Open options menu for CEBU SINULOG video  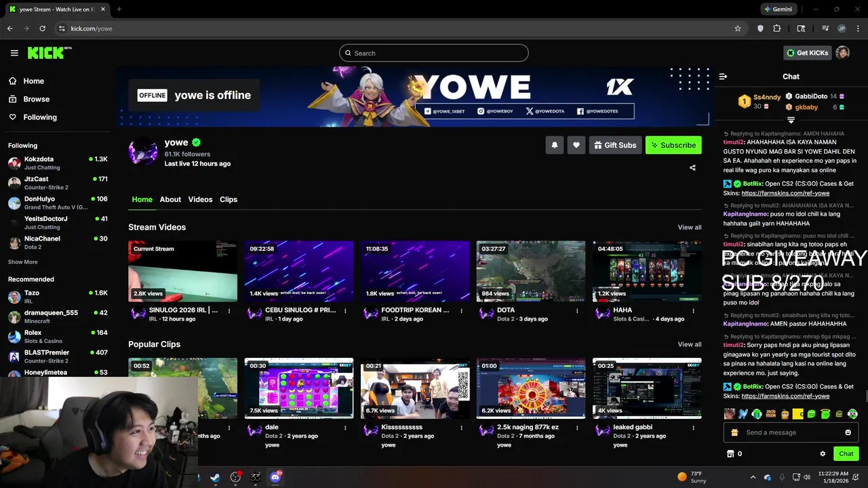(x=345, y=311)
